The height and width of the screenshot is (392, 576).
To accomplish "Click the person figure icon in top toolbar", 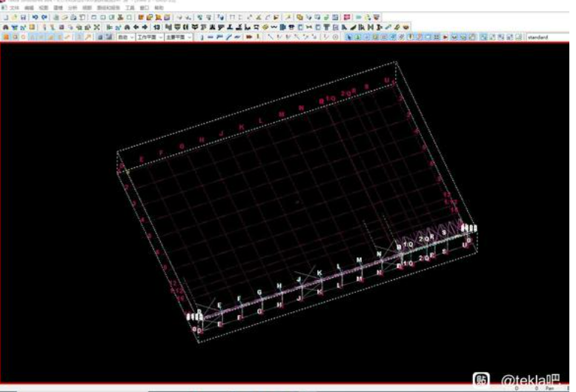I will coord(120,17).
